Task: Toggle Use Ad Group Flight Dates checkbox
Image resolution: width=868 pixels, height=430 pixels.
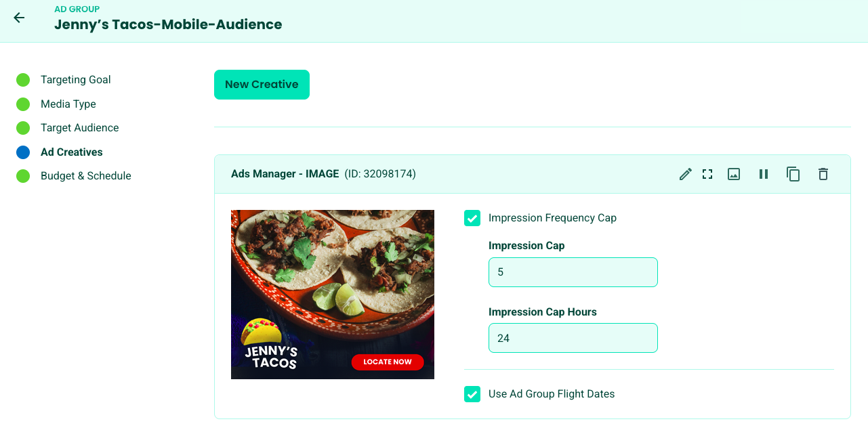Action: pos(472,394)
